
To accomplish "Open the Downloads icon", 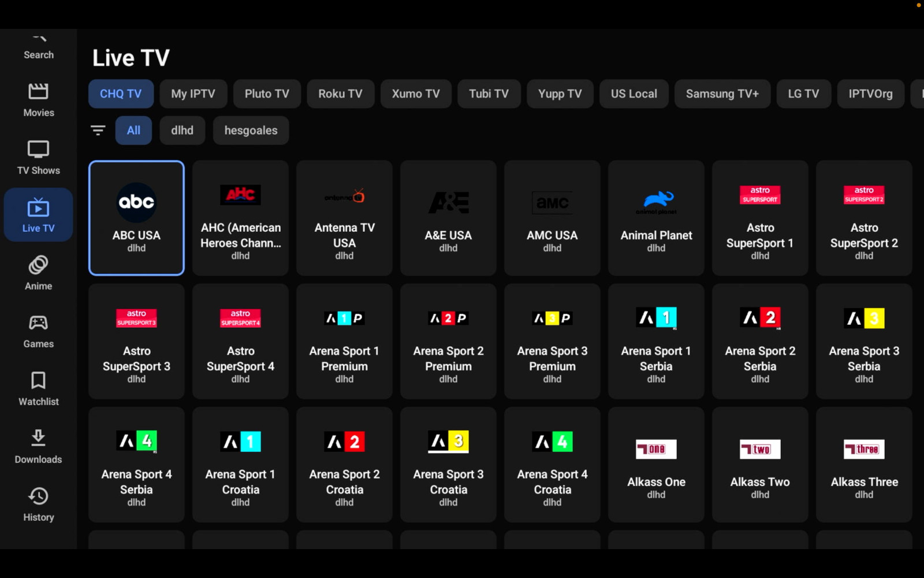I will 38,438.
